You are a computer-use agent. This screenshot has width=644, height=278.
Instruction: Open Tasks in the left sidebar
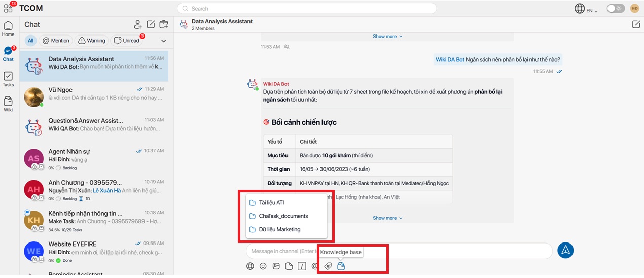point(8,79)
